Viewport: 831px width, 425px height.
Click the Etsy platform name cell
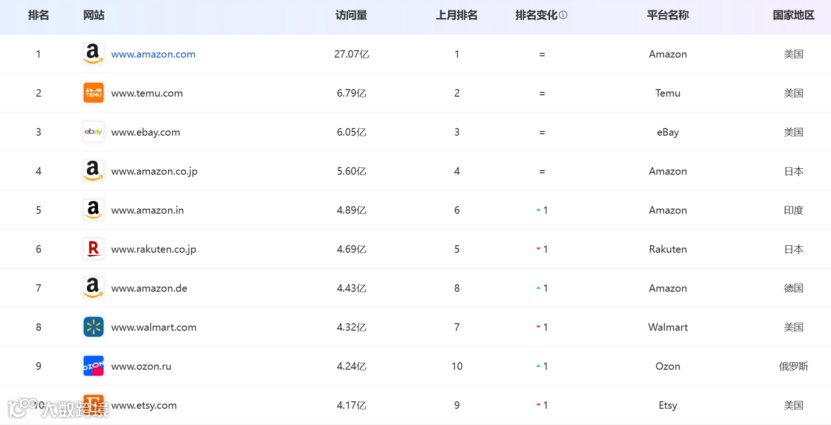[x=668, y=405]
